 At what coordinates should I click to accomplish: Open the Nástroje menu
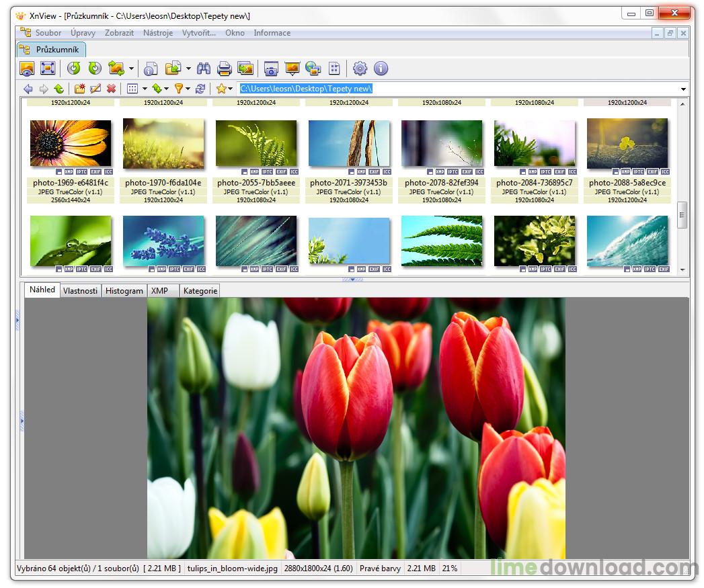158,32
